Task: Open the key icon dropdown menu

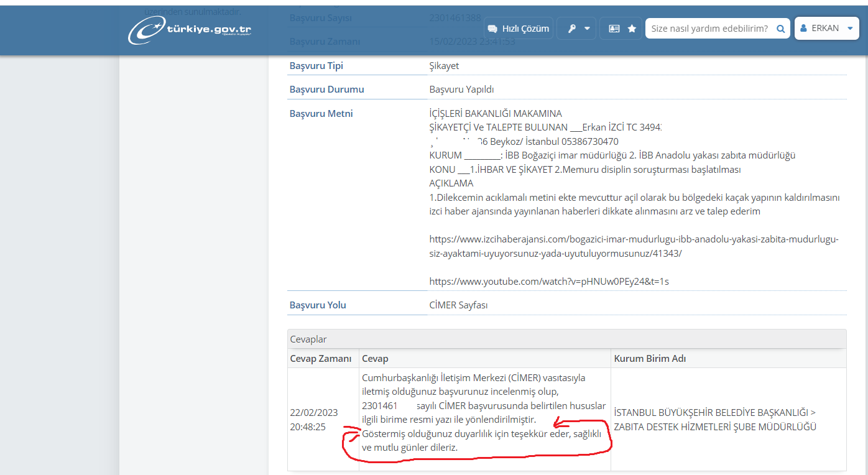Action: click(576, 29)
